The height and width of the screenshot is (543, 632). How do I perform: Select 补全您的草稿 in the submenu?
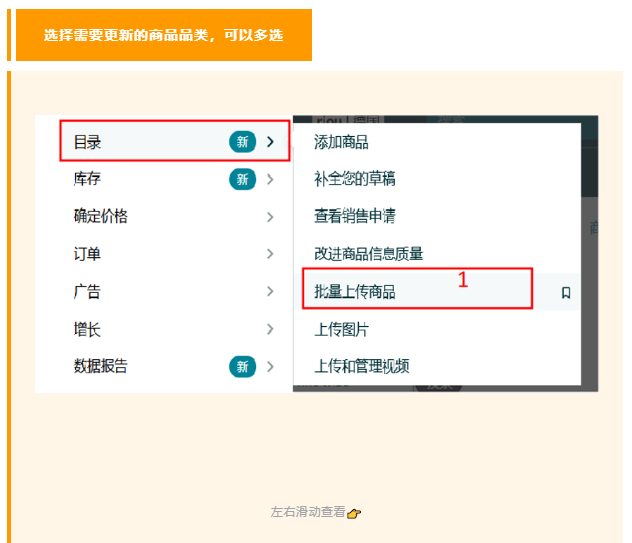coord(355,180)
